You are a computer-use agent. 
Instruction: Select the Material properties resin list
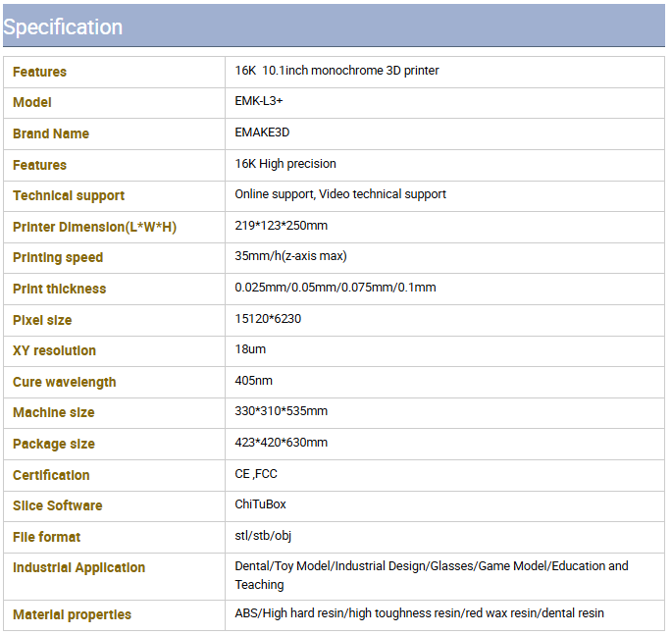[419, 613]
